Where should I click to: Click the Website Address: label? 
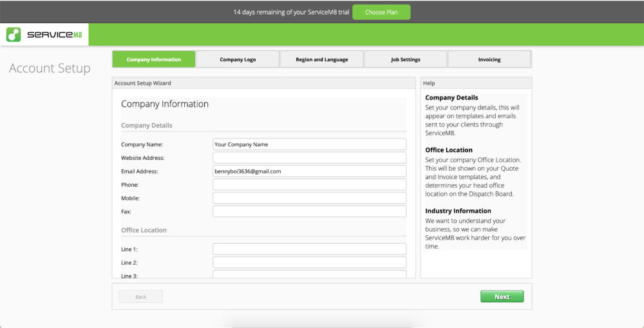(x=142, y=158)
